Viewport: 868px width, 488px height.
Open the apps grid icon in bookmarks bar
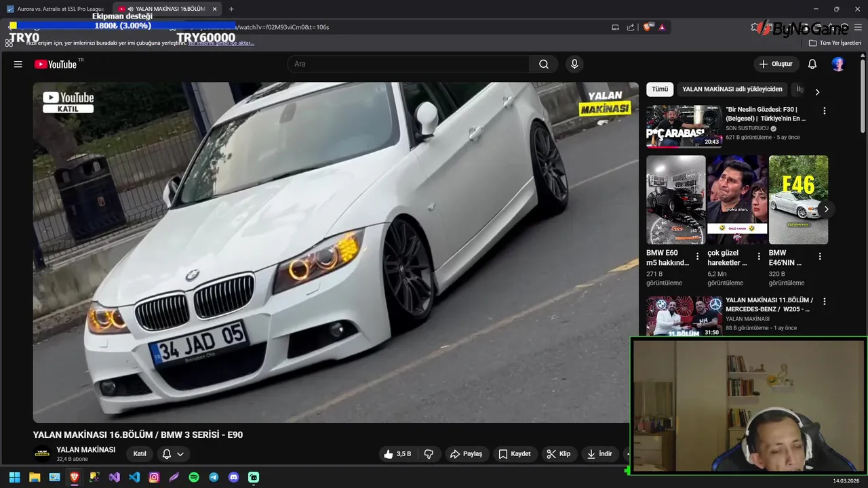[x=9, y=43]
